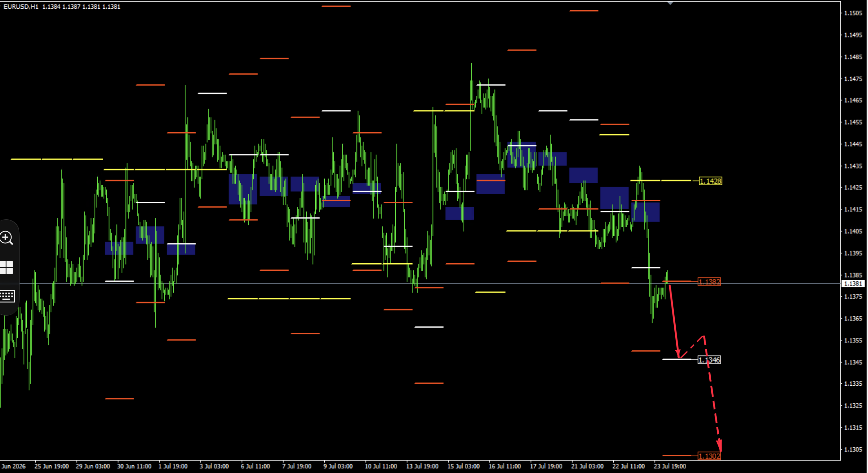Click the chart shift triangle marker at top
Viewport: 868px width, 473px height.
pyautogui.click(x=670, y=3)
